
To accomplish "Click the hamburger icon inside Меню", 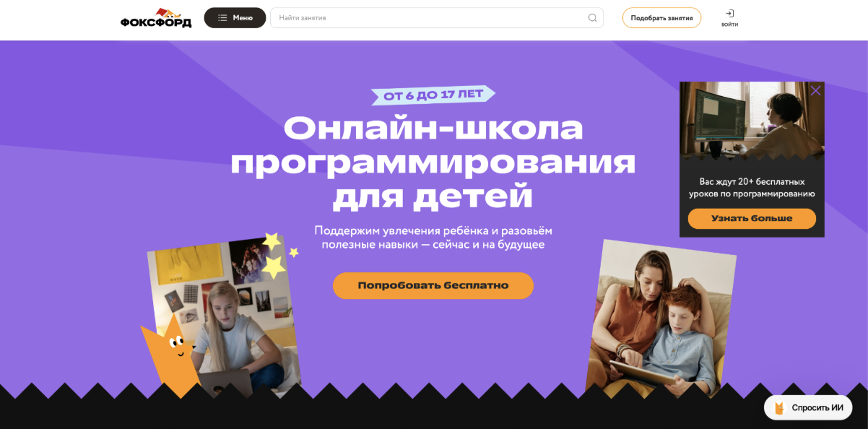I will coord(222,18).
